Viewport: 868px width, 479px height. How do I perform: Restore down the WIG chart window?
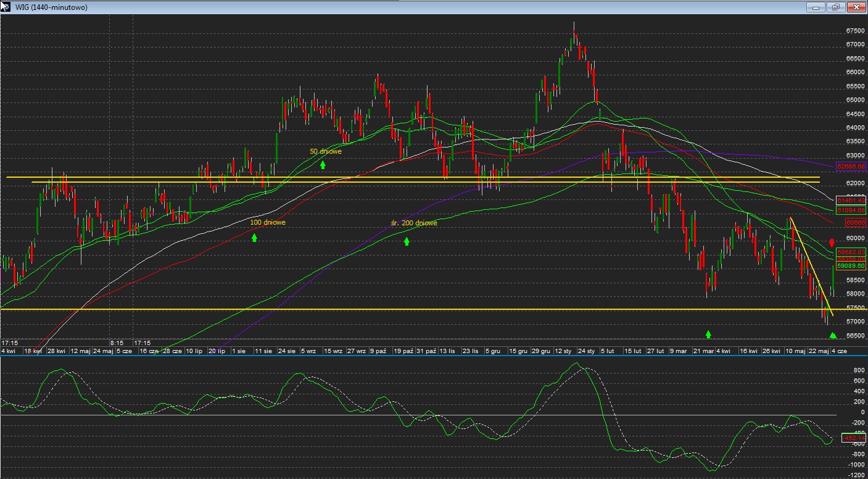[836, 7]
